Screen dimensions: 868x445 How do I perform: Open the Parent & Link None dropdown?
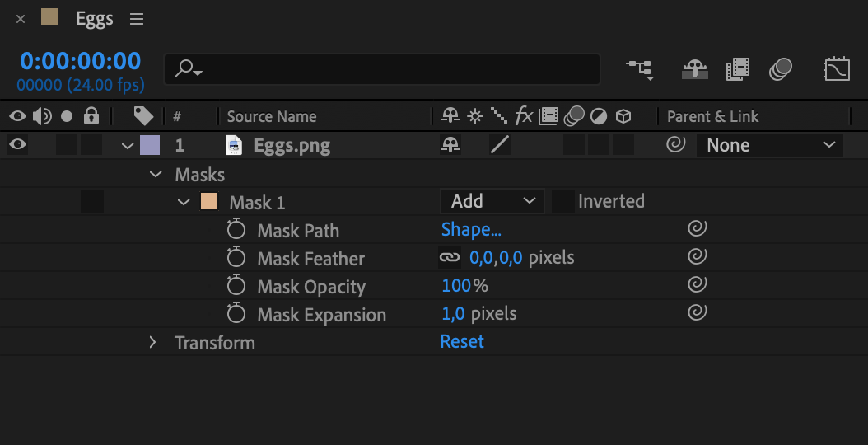point(769,145)
